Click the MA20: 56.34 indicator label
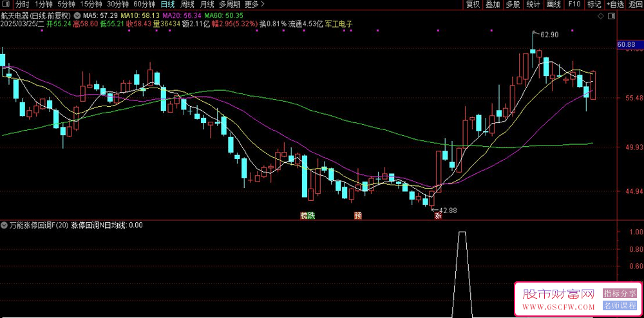Image resolution: width=644 pixels, height=318 pixels. tap(182, 15)
